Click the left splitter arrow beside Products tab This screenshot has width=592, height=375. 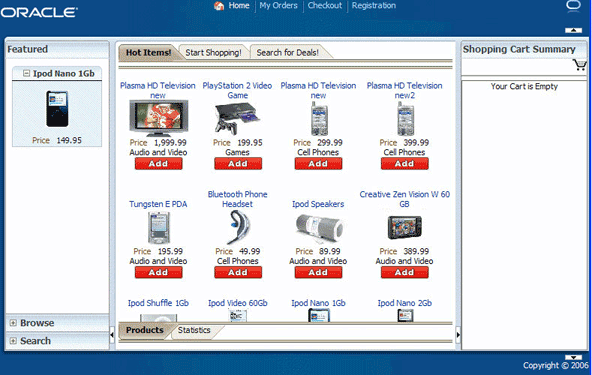coord(112,335)
